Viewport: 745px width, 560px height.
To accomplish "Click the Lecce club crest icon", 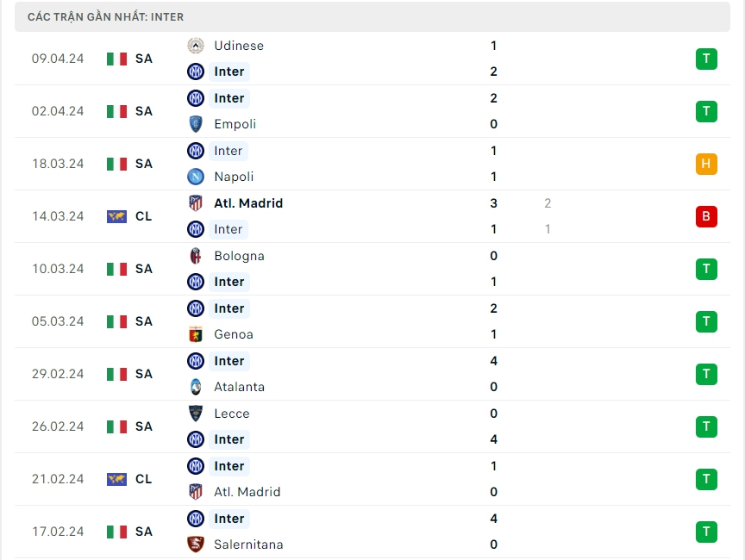I will coord(196,414).
